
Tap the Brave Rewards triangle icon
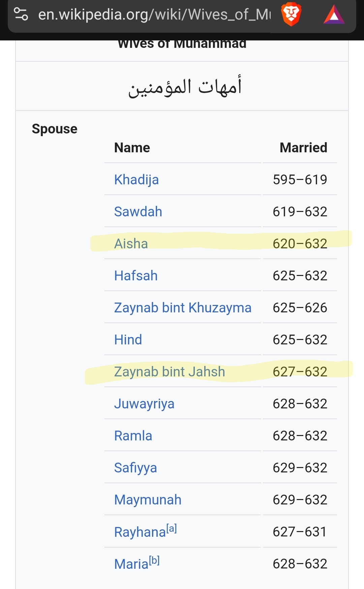(334, 15)
